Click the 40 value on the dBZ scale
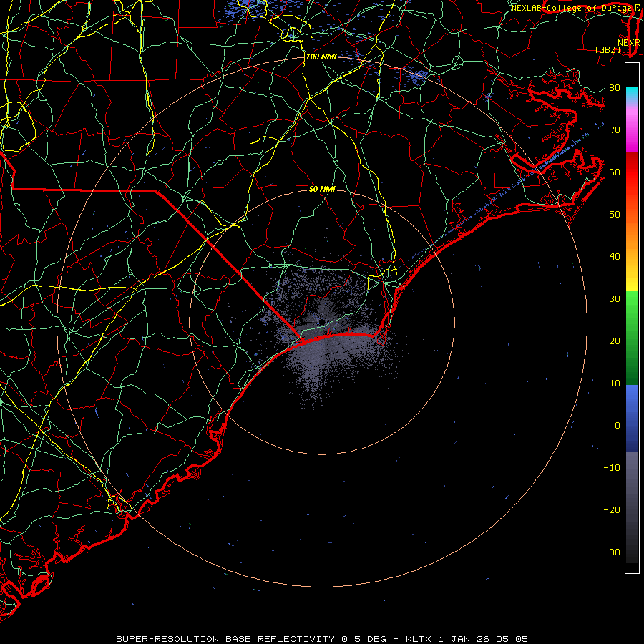Image resolution: width=644 pixels, height=644 pixels. pyautogui.click(x=615, y=257)
